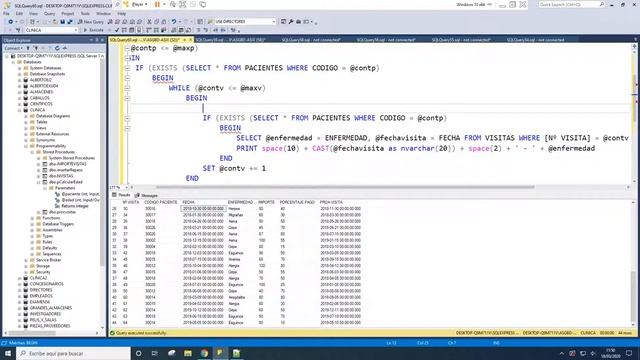640x360 pixels.
Task: Collapse the Programmability folder
Action: tap(26, 146)
